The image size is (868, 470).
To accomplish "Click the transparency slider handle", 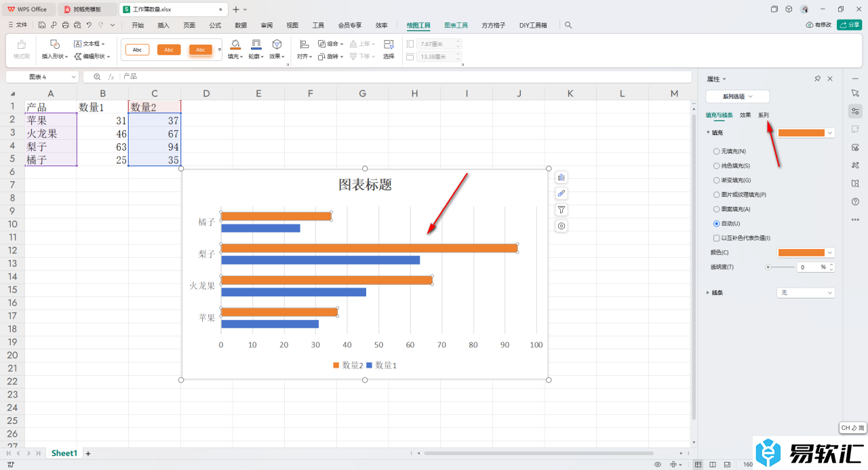I will point(768,267).
